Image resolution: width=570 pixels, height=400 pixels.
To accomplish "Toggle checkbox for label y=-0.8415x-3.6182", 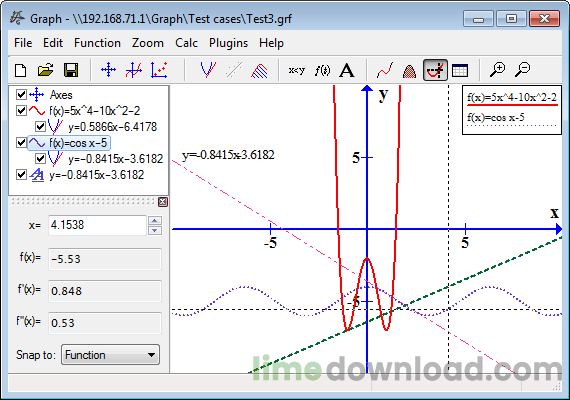I will tap(21, 175).
